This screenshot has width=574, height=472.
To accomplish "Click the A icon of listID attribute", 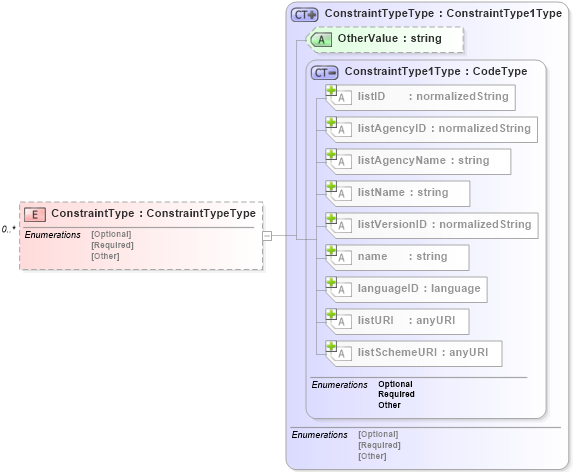I will tap(342, 98).
